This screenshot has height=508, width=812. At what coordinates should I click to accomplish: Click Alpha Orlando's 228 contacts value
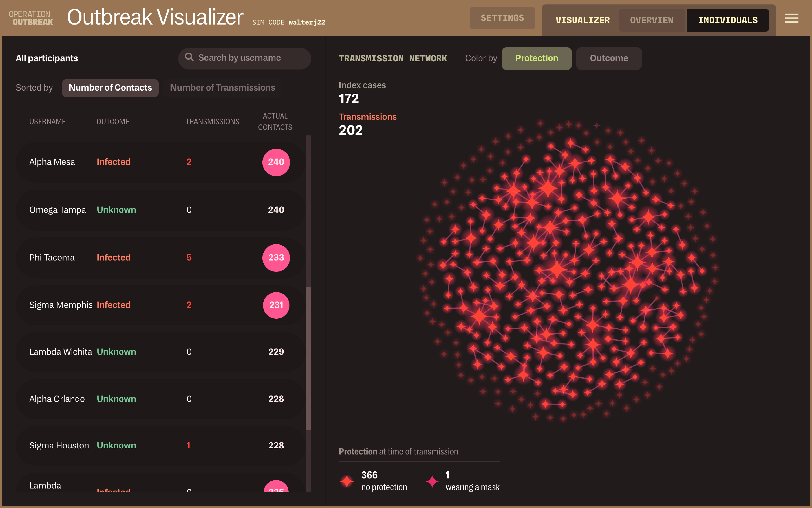point(276,399)
